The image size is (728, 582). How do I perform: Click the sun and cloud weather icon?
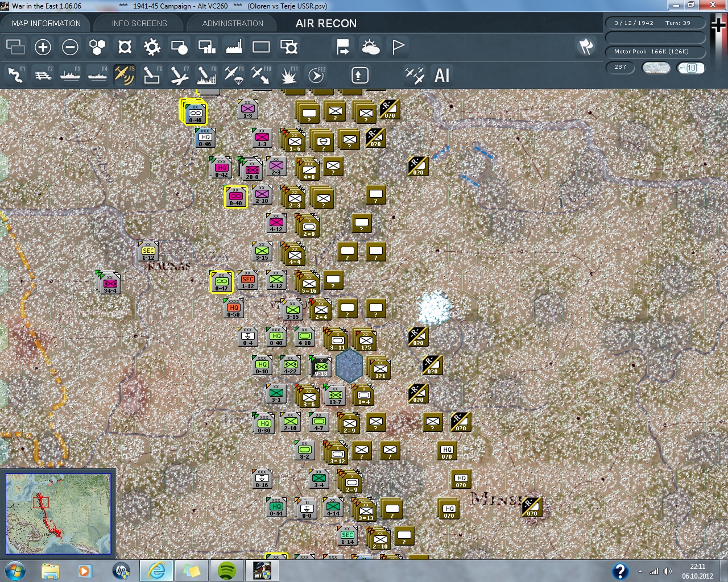point(371,47)
